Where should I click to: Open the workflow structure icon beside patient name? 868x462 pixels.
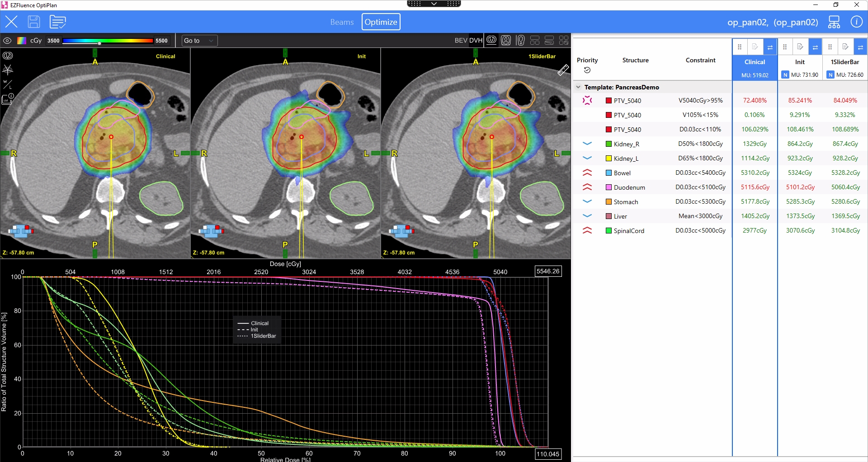834,22
